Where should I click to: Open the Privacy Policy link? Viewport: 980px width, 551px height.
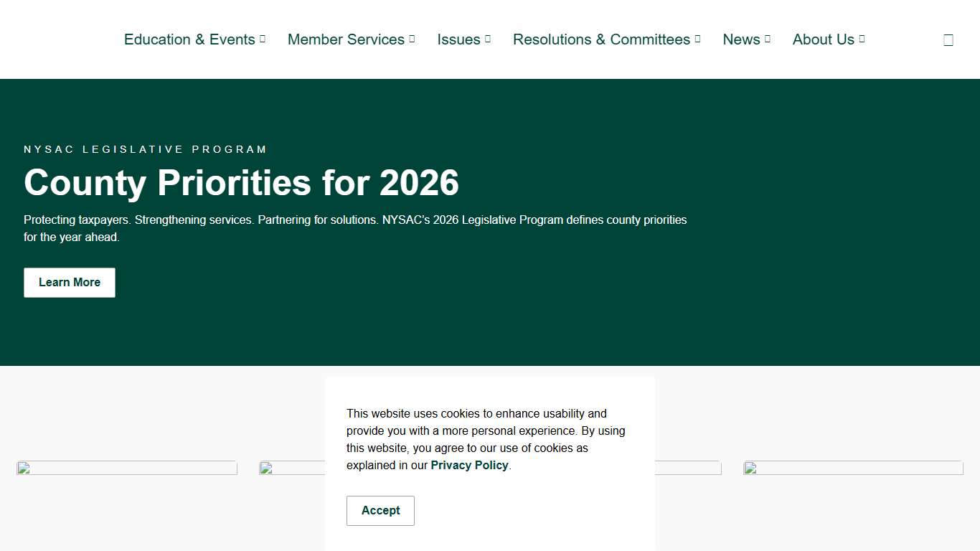click(x=469, y=465)
